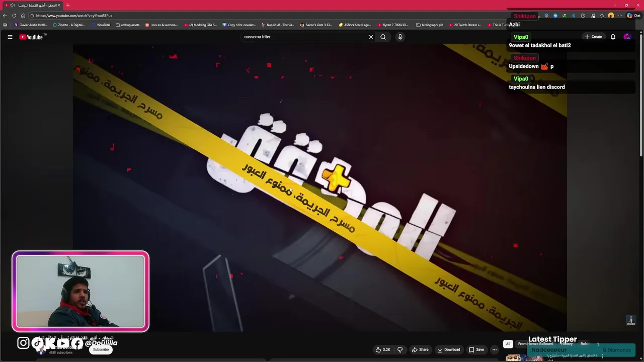
Task: Open 'Ziperto - A Digital...' bookmark
Action: [69, 25]
